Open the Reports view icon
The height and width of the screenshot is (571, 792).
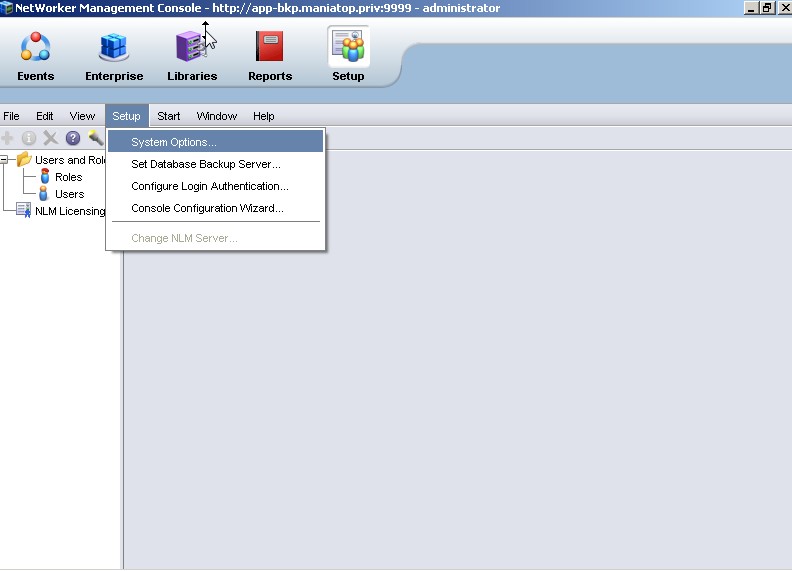click(x=270, y=46)
